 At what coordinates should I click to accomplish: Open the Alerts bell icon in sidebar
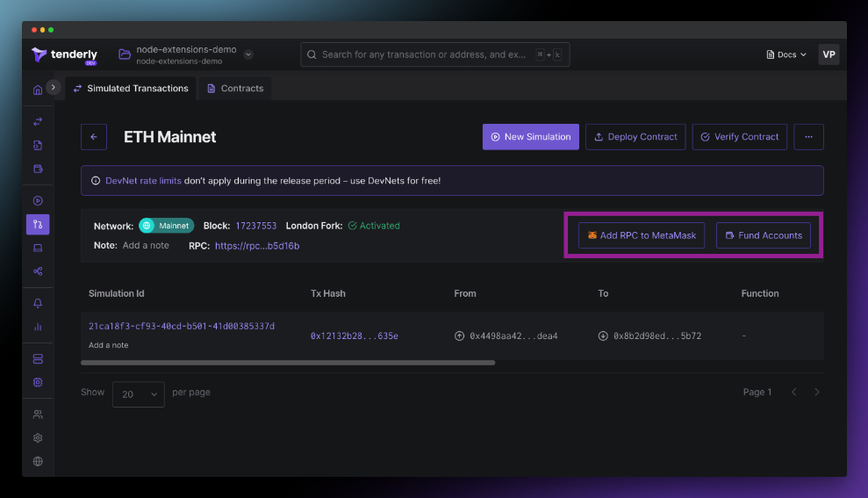point(38,303)
